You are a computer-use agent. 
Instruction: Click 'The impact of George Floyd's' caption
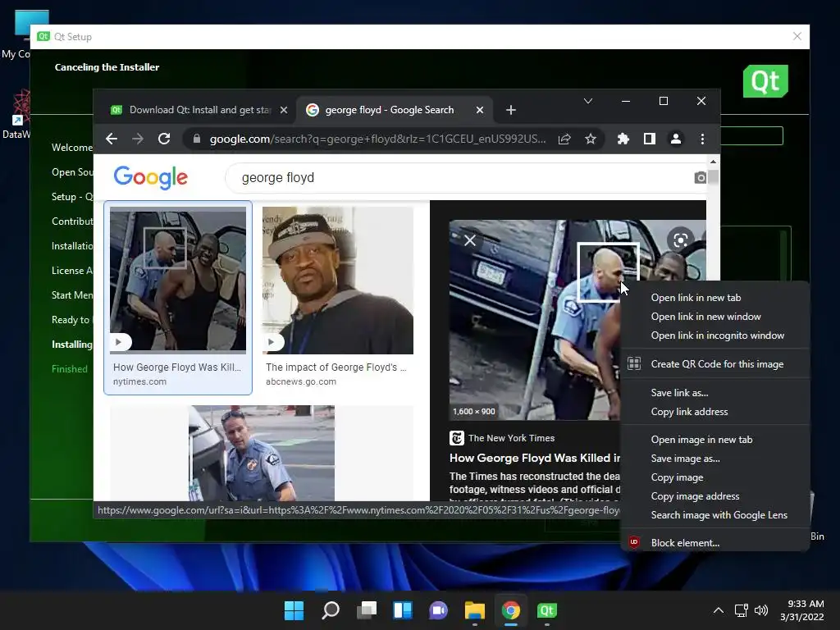click(336, 367)
